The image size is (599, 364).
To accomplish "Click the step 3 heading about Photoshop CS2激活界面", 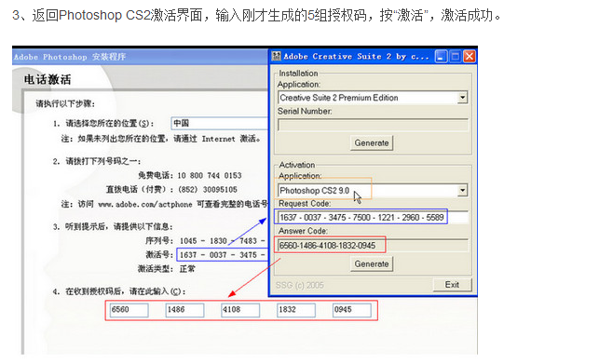I will (256, 15).
